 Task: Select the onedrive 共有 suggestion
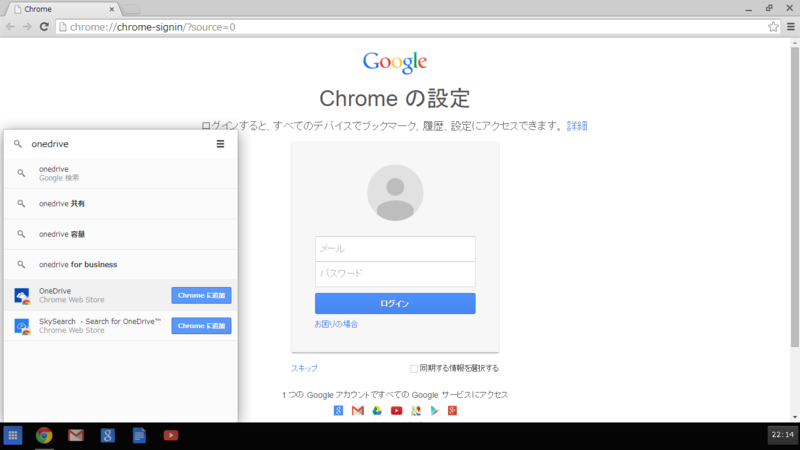pos(120,204)
